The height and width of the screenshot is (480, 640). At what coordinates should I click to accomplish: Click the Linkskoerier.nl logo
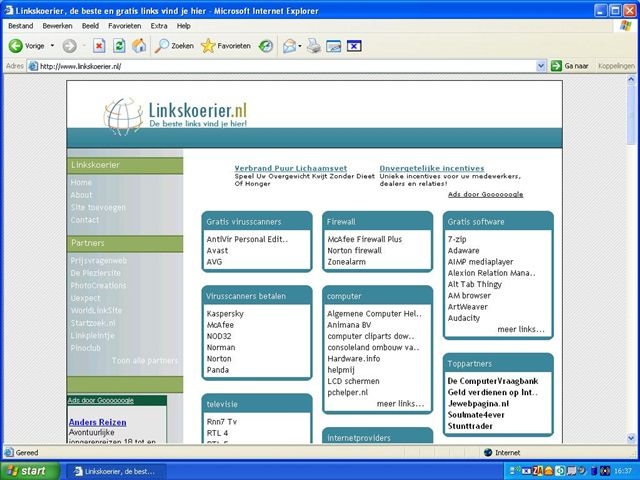(176, 116)
